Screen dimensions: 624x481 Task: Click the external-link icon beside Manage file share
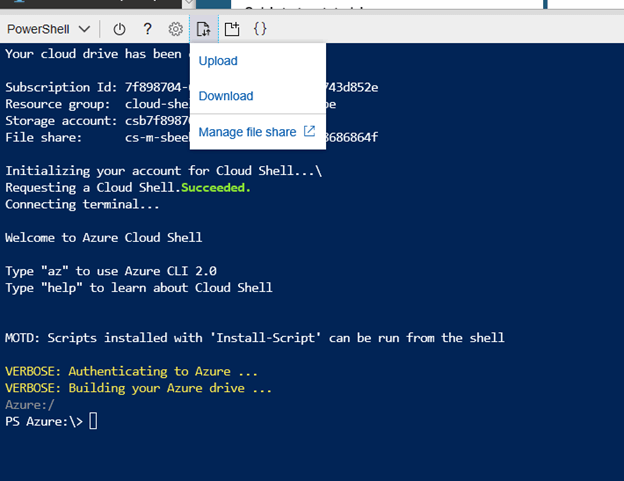309,131
